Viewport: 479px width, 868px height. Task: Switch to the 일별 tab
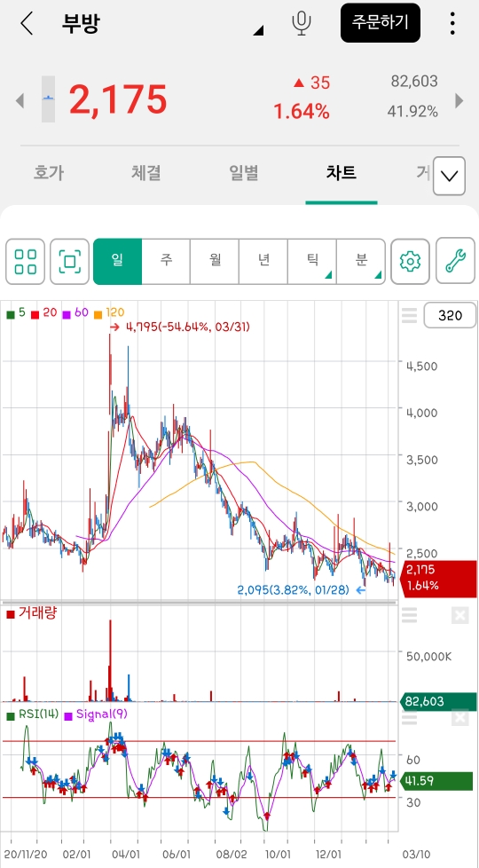243,173
